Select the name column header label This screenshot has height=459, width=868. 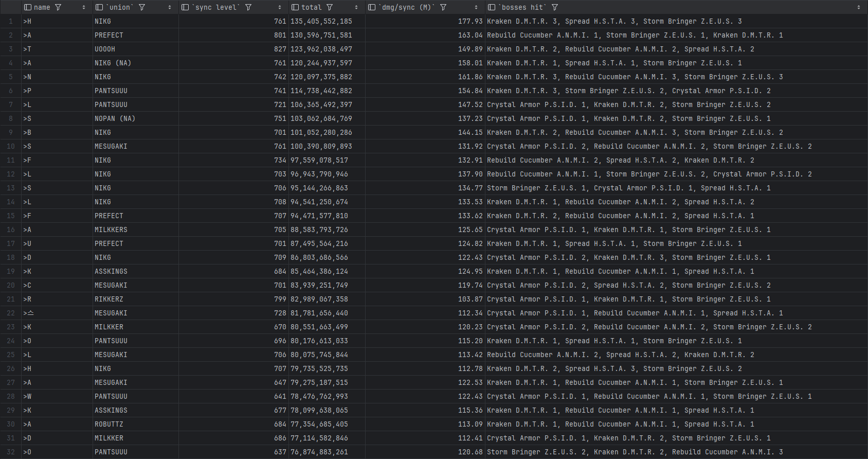(42, 7)
